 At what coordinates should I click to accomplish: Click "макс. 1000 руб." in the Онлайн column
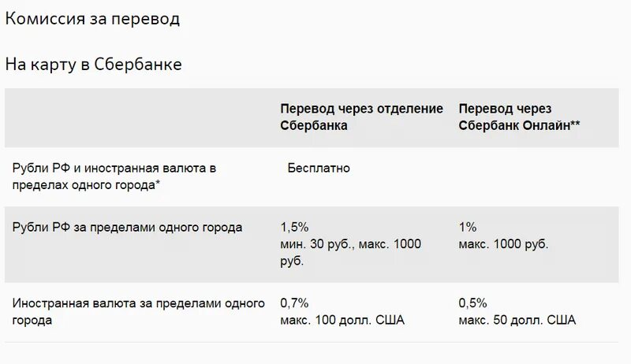(x=503, y=244)
